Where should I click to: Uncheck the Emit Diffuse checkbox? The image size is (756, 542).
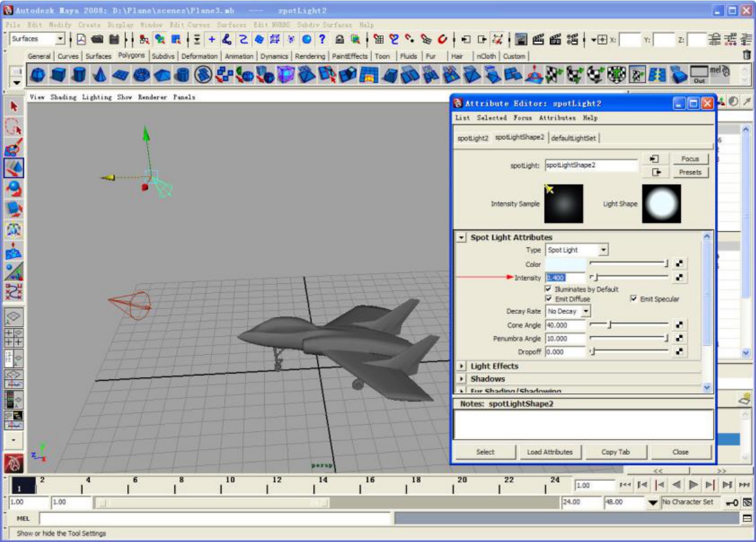[x=549, y=299]
